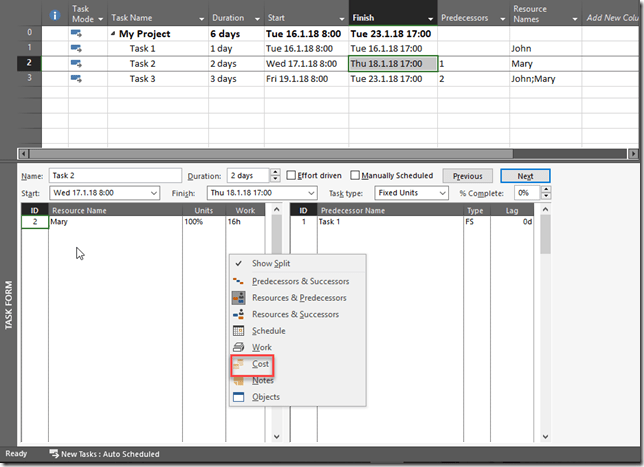This screenshot has height=467, width=644.
Task: Click the Objects icon in context menu
Action: coord(238,397)
